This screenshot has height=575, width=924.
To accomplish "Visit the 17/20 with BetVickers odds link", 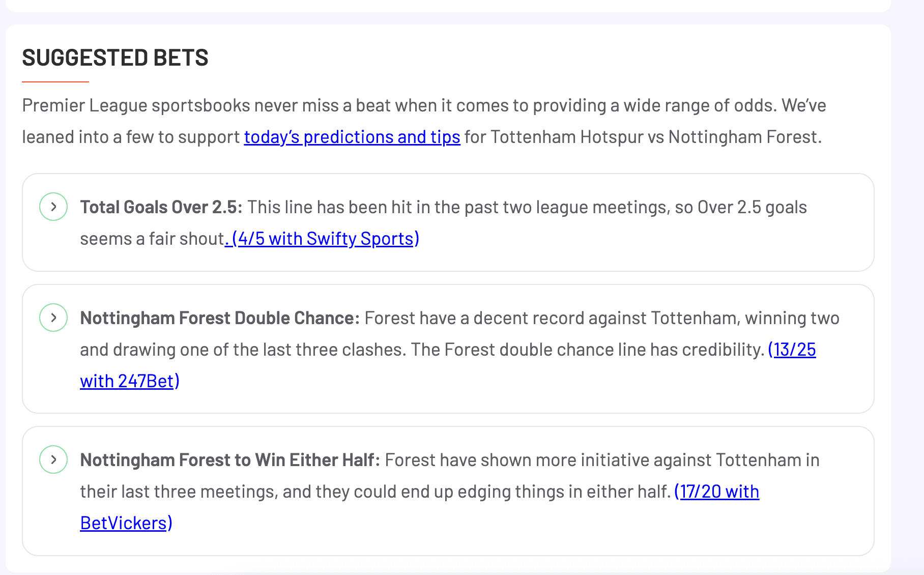I will 716,492.
